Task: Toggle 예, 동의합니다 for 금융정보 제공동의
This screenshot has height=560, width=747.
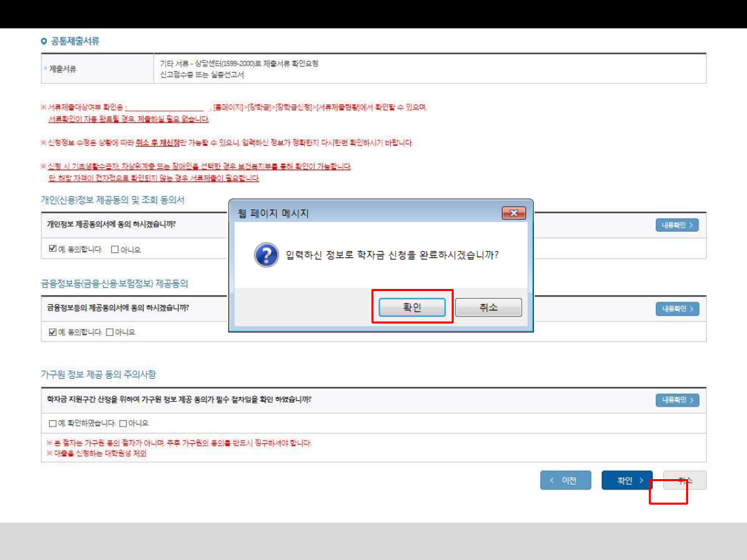Action: click(53, 332)
